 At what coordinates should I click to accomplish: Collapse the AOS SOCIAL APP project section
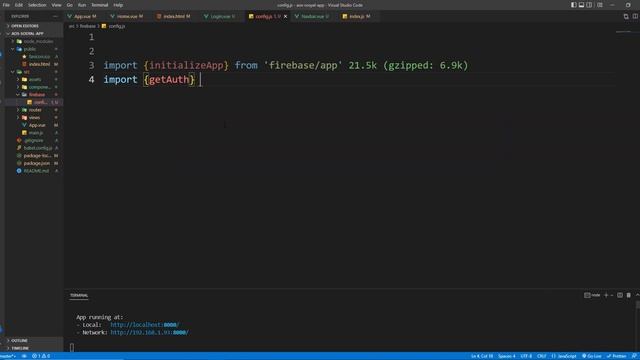tap(33, 33)
